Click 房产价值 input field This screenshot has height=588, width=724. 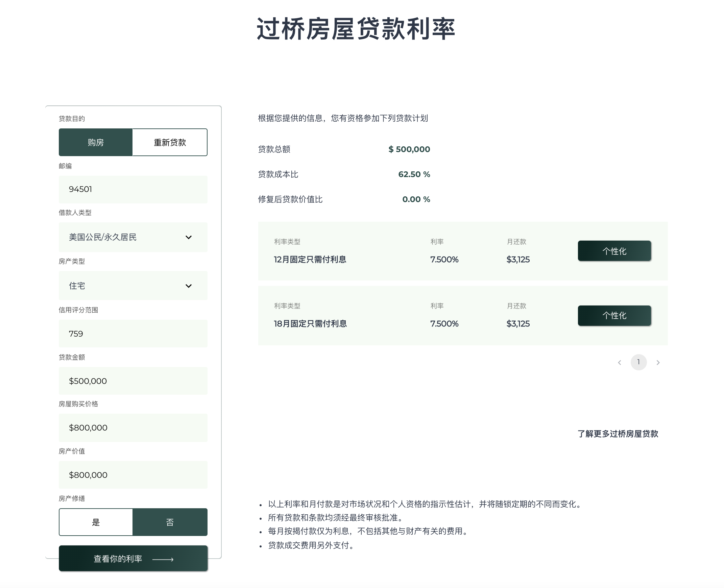point(133,475)
